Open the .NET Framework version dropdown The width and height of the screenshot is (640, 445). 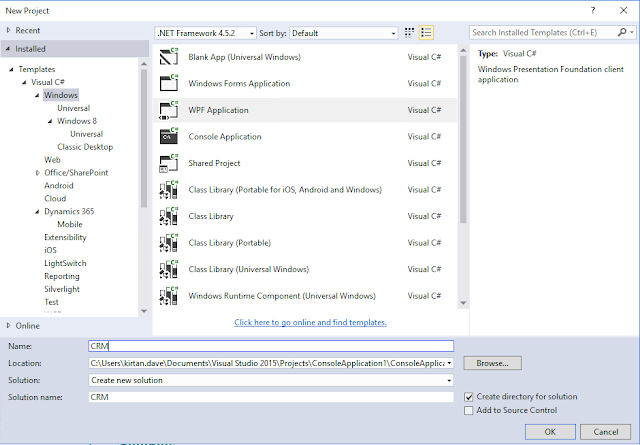206,33
